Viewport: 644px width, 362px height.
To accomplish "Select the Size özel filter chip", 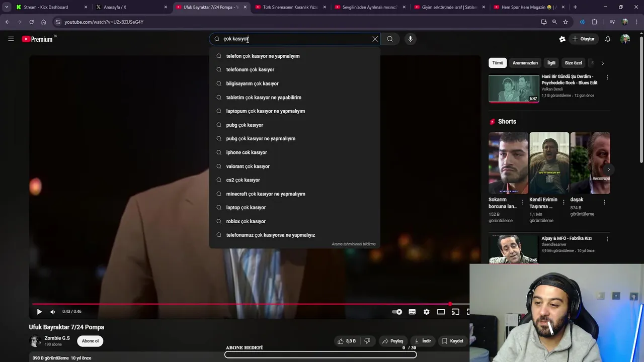I will tap(573, 63).
